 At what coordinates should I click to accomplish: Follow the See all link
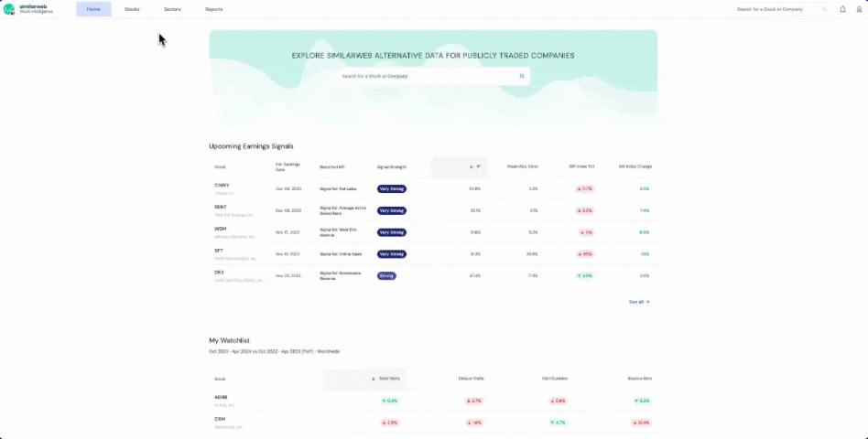639,302
